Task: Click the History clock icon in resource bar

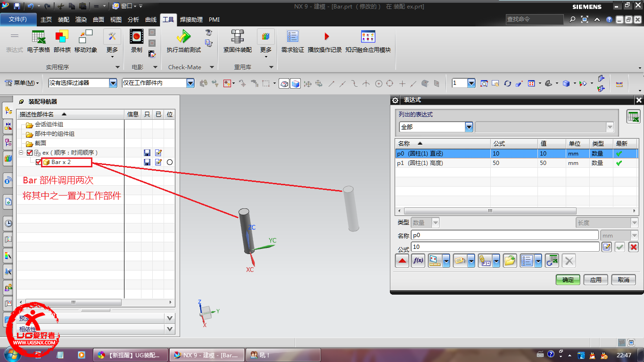Action: coord(8,223)
